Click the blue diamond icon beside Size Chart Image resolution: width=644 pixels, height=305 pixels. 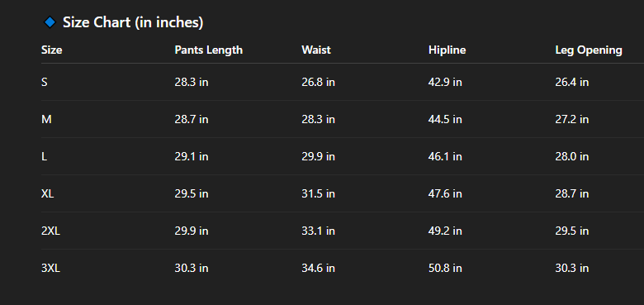[50, 22]
